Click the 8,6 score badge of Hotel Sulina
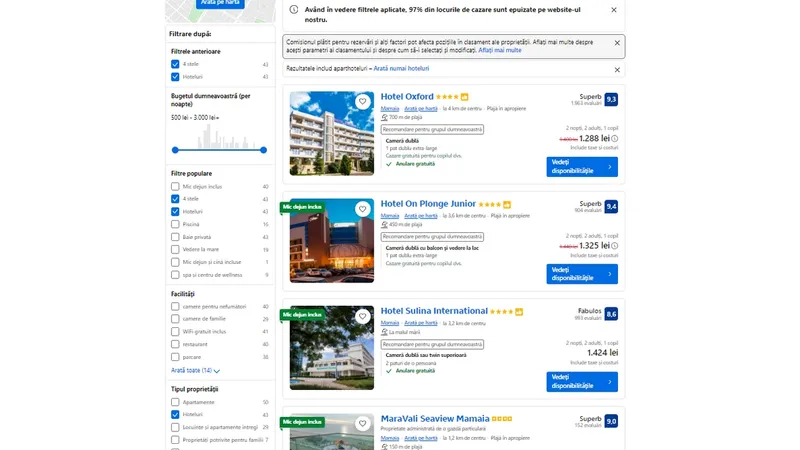The height and width of the screenshot is (450, 800). click(611, 314)
